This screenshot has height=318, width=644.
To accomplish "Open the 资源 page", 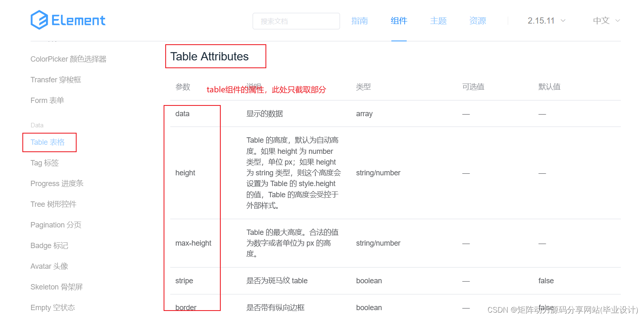I will (478, 21).
